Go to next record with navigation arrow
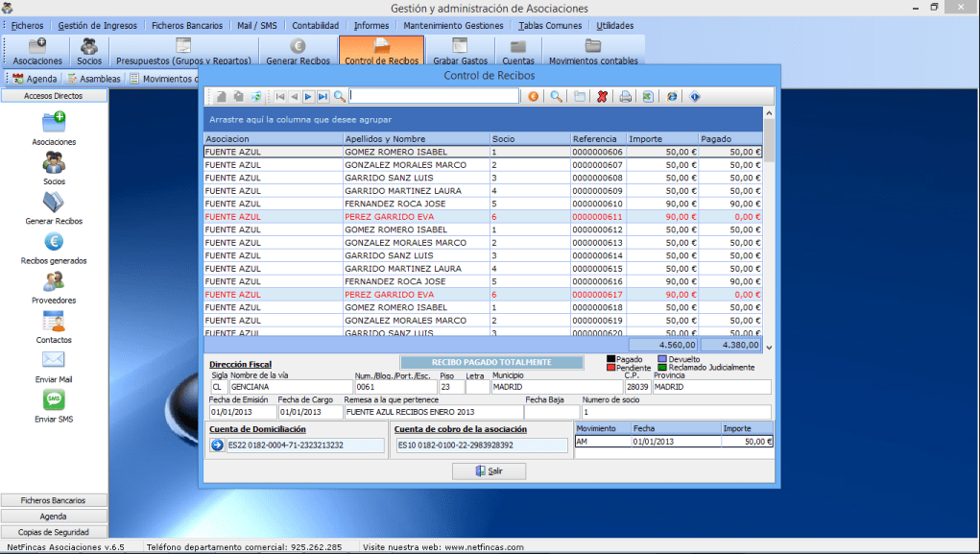980x554 pixels. 308,96
